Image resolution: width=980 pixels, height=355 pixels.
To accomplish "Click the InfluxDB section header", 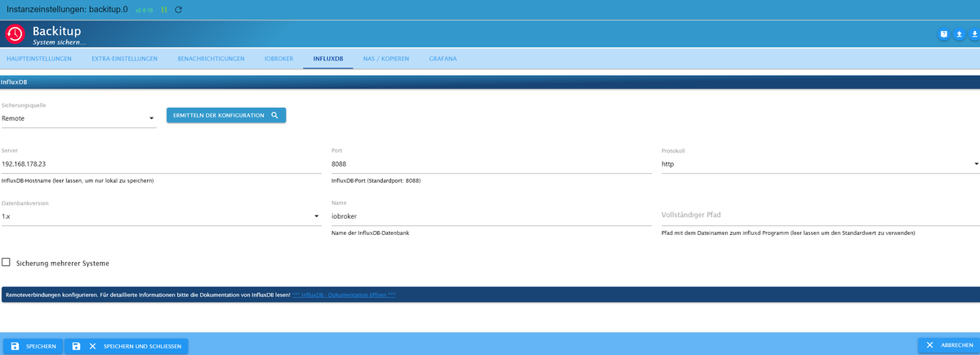I will coord(490,82).
